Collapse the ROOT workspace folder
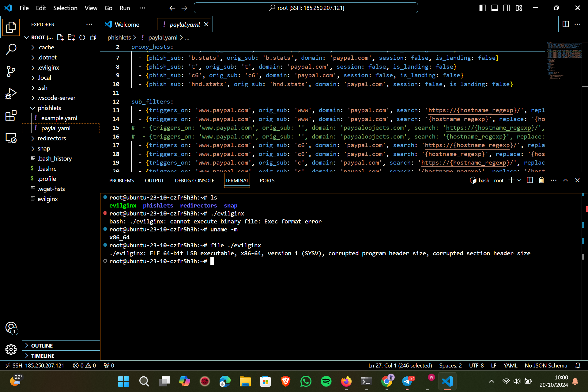The image size is (588, 392). tap(39, 37)
